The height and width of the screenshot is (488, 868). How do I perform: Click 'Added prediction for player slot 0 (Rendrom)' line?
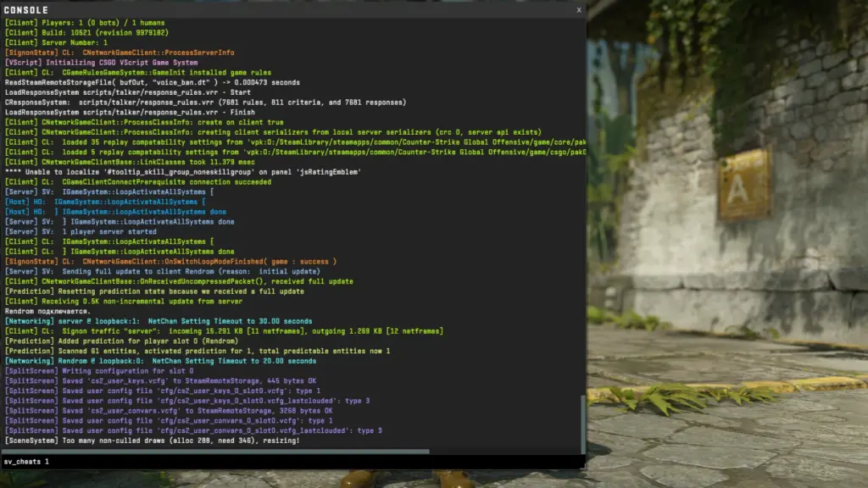pyautogui.click(x=121, y=341)
